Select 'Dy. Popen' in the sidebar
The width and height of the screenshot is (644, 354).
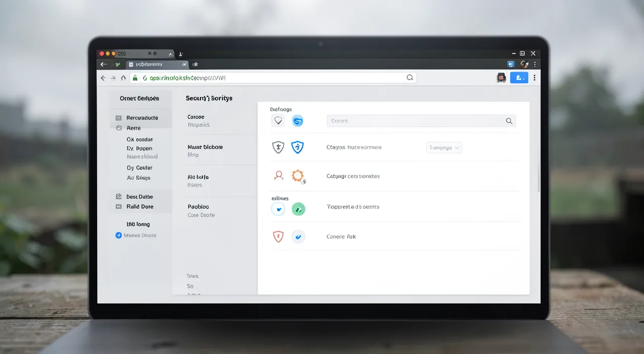click(139, 148)
